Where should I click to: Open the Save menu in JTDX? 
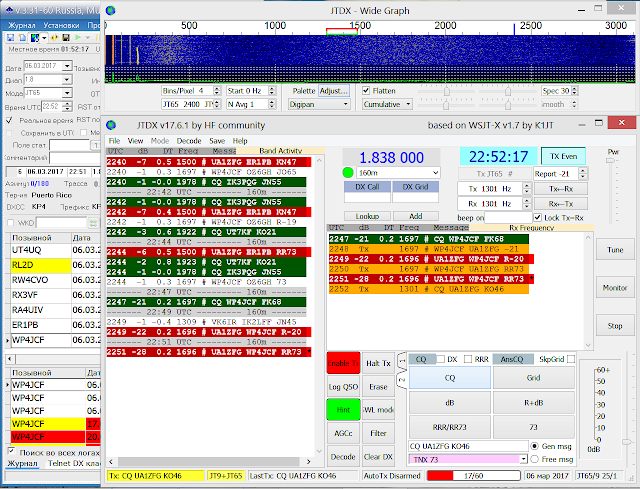pos(217,141)
